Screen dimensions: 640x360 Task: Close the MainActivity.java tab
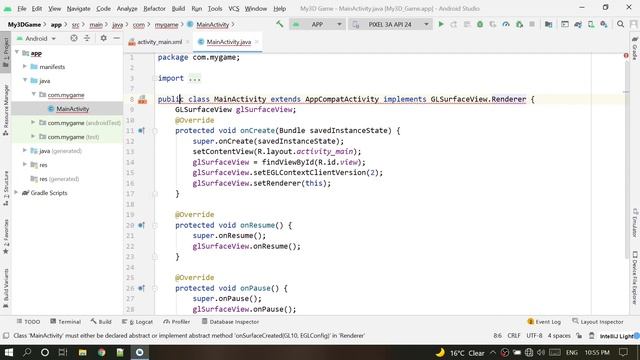(257, 42)
